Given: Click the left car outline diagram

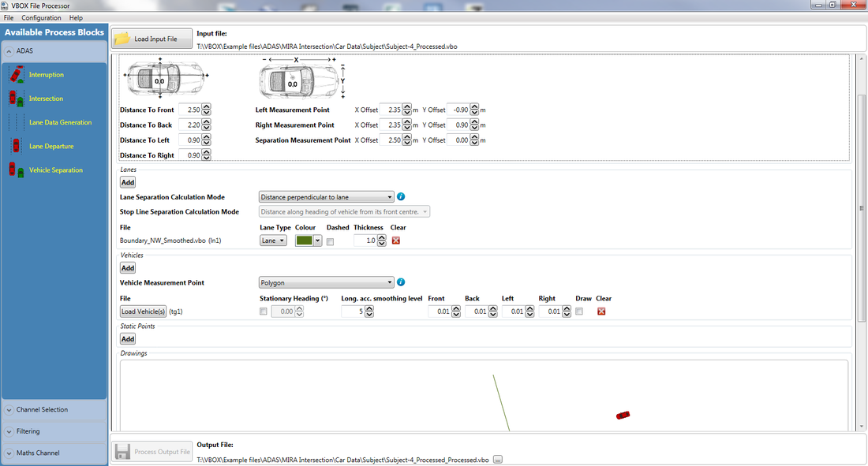Looking at the screenshot, I should coord(165,79).
